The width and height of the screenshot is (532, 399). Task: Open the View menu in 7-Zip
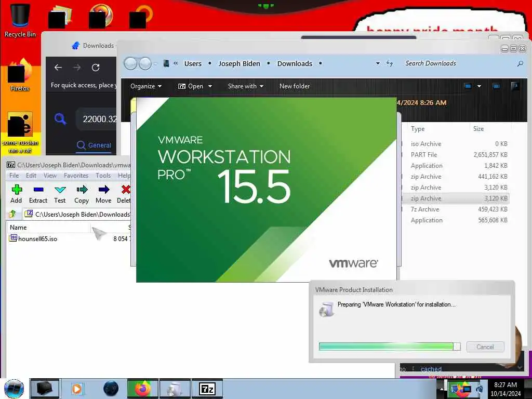coord(50,176)
